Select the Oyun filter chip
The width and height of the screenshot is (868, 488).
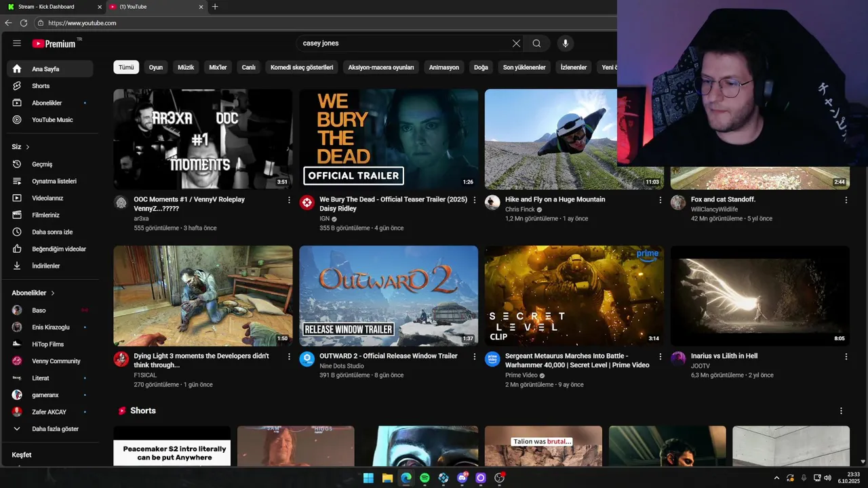click(x=156, y=67)
